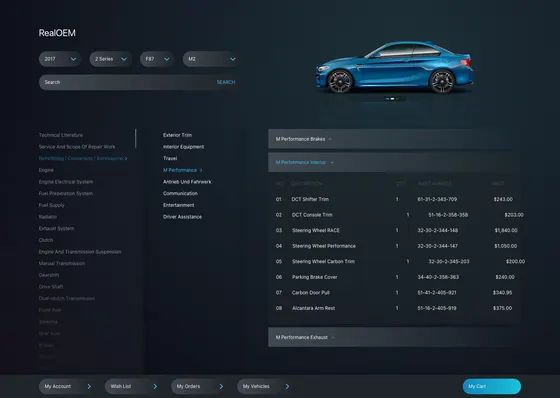
Task: Click the blue BMW M2 car image
Action: click(x=395, y=67)
